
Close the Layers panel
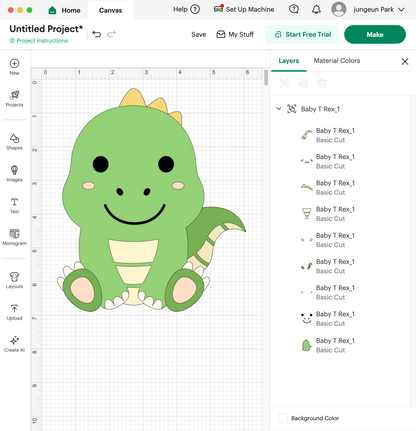pos(405,61)
